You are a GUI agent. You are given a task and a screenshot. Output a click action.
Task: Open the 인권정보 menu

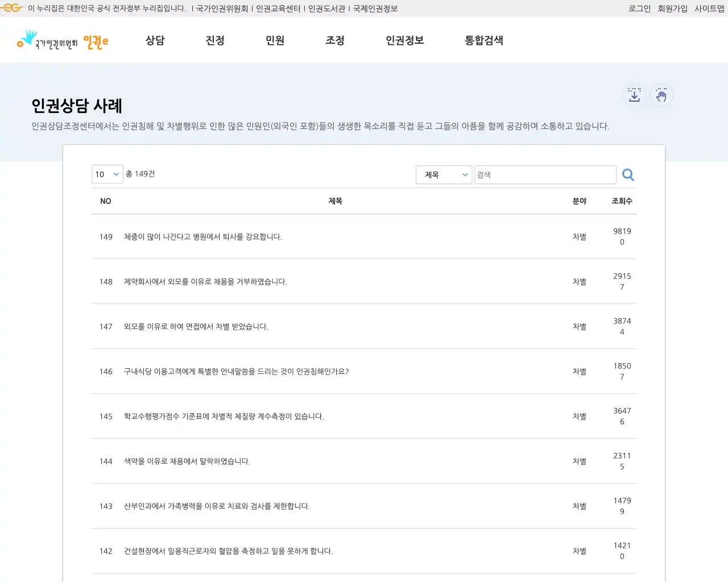tap(404, 40)
